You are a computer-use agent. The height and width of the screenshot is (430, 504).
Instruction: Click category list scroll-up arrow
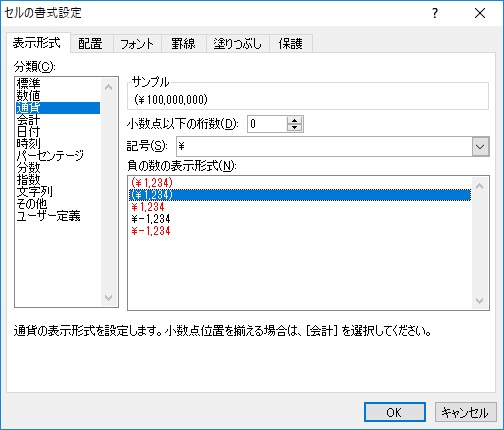click(109, 87)
